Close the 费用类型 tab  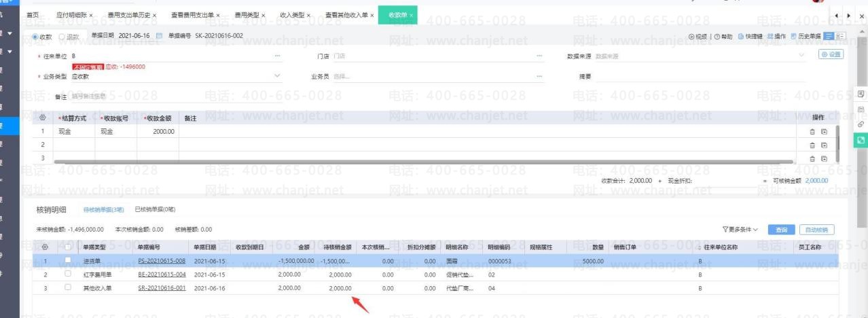pyautogui.click(x=264, y=15)
